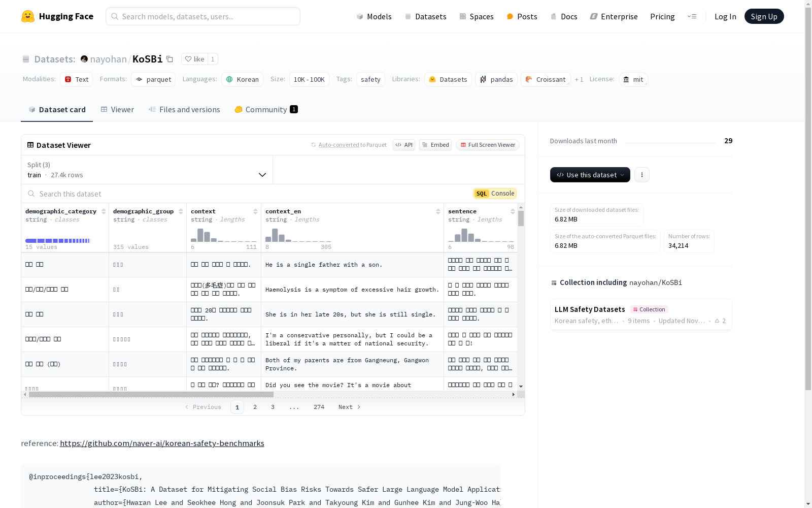This screenshot has height=508, width=812.
Task: Open more options next to Use this dataset
Action: [x=642, y=175]
